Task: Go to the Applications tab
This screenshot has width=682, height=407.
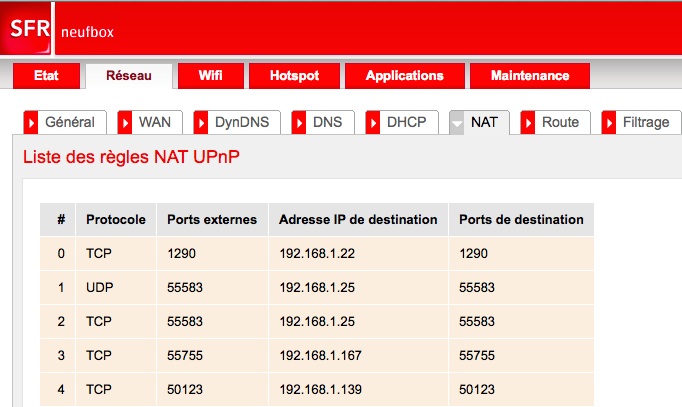Action: (x=404, y=76)
